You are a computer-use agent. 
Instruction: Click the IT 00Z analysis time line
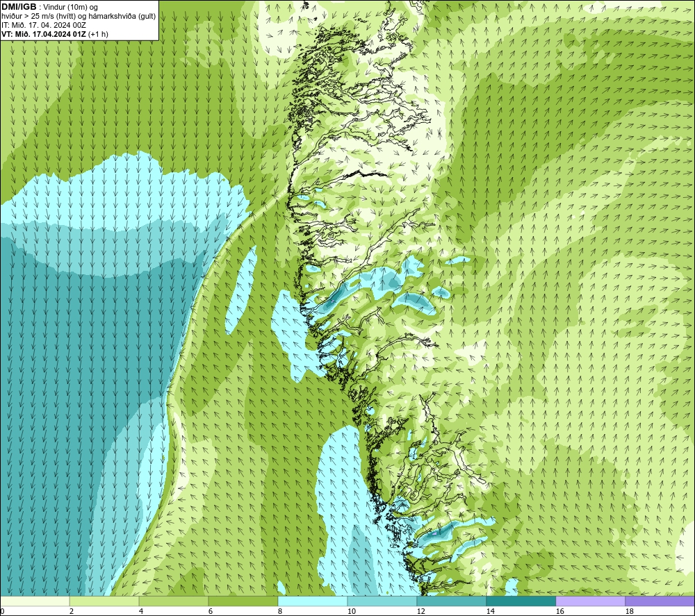[x=43, y=25]
